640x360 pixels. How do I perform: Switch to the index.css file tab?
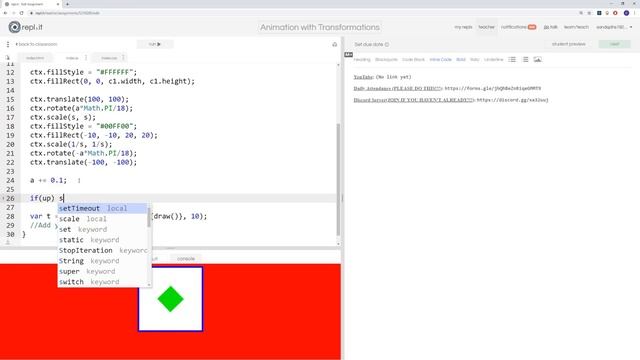109,58
